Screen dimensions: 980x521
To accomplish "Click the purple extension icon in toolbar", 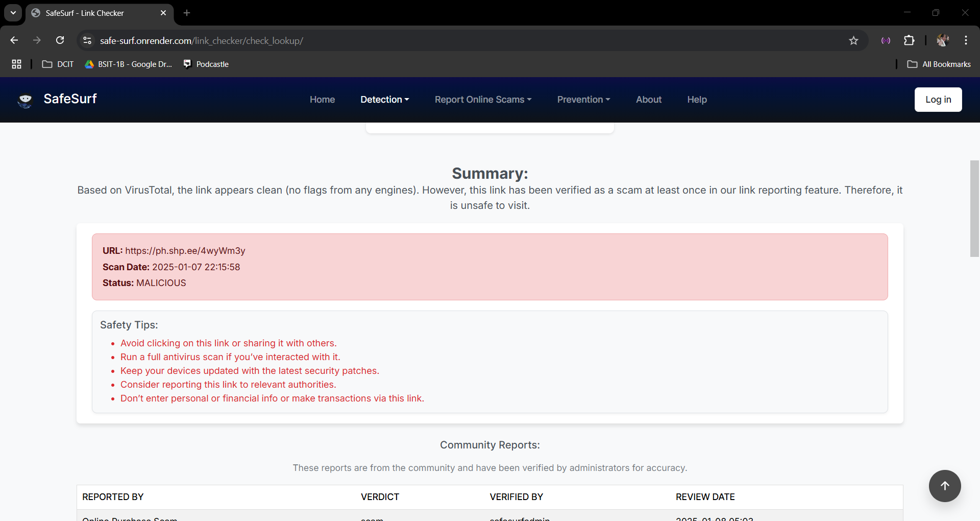I will [886, 40].
